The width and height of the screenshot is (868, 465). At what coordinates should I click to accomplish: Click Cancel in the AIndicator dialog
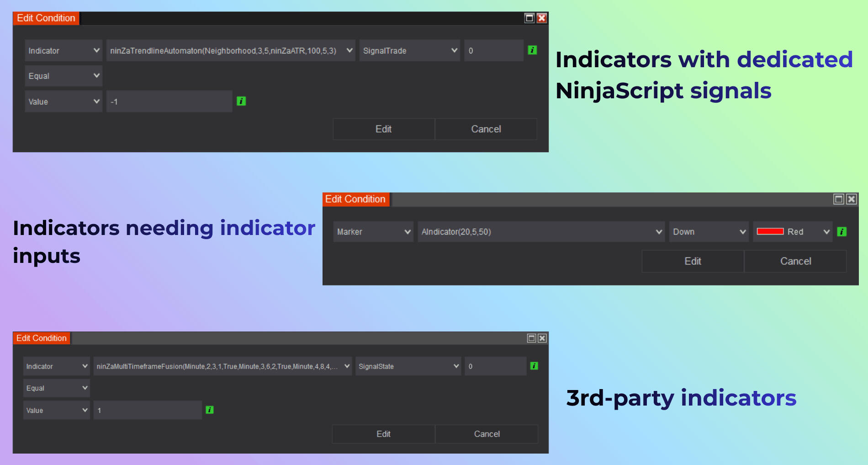(x=795, y=261)
